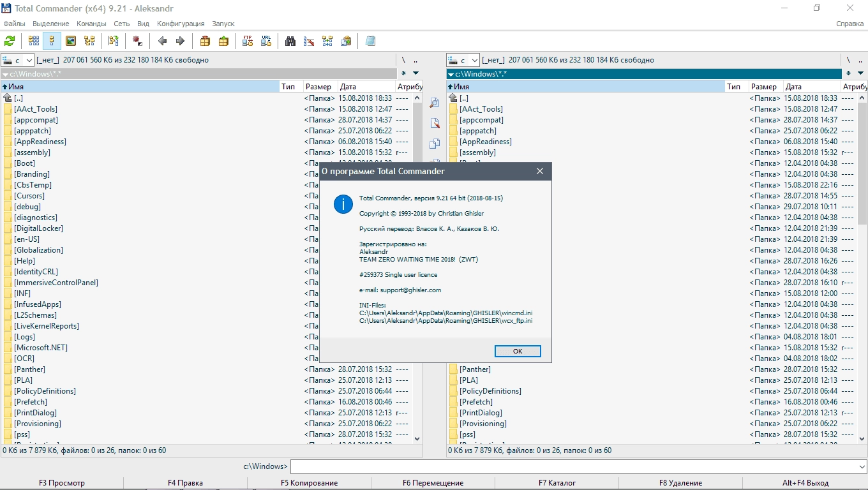Toggle the highlighted full details view icon
The image size is (868, 490).
(x=52, y=41)
